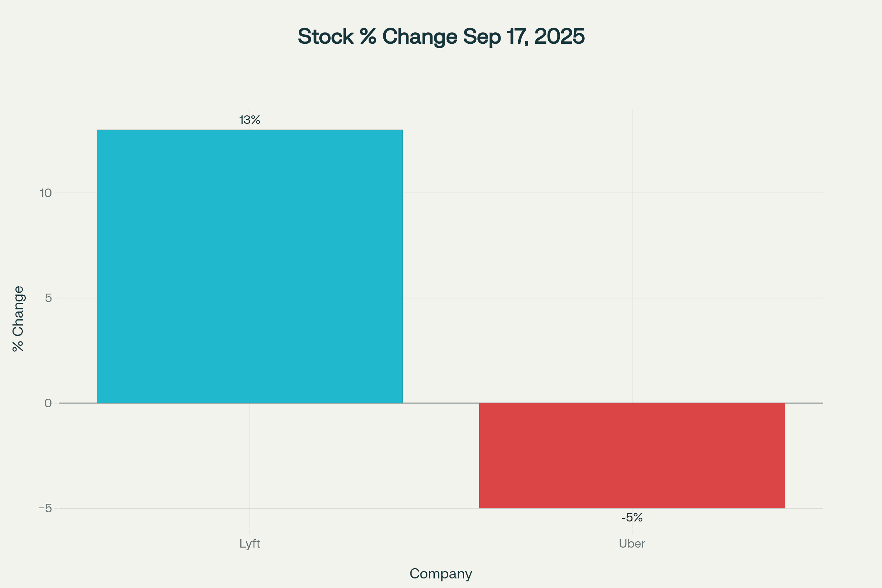This screenshot has width=882, height=588.
Task: Click the y-axis tick label −5
Action: click(45, 508)
